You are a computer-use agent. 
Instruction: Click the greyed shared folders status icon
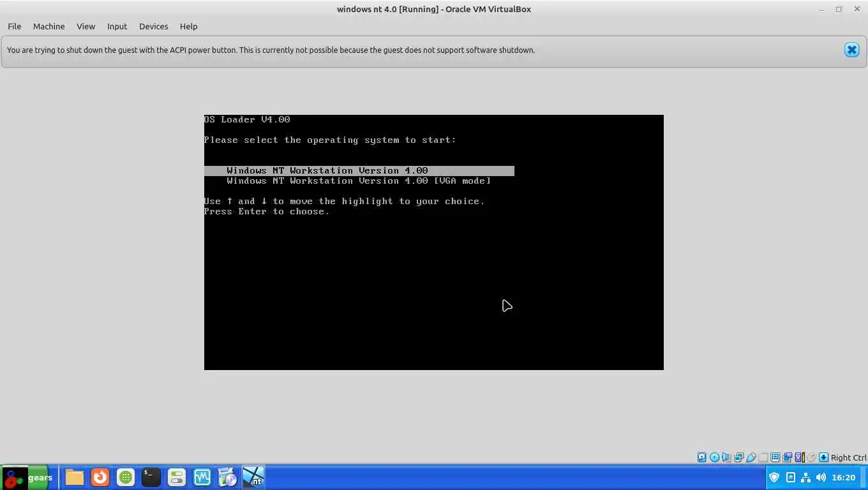(x=763, y=457)
